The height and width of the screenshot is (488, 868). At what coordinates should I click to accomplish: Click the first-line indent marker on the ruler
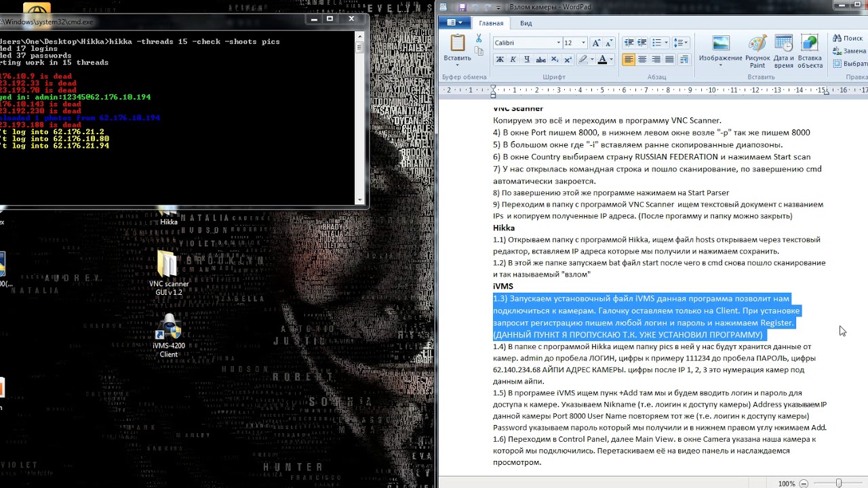tap(493, 87)
